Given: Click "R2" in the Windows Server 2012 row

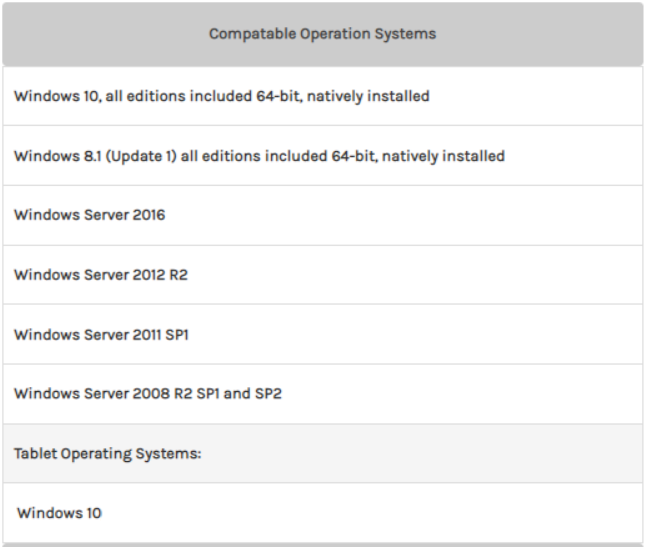Looking at the screenshot, I should point(178,275).
